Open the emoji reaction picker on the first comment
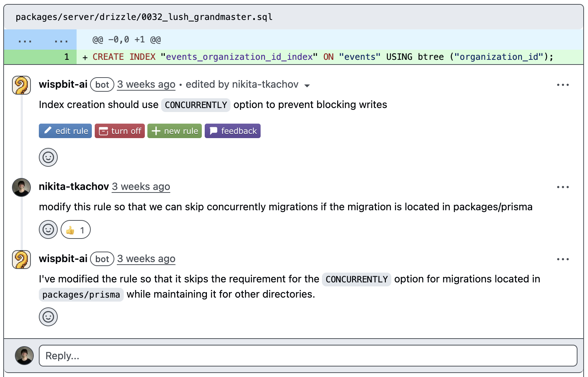This screenshot has height=377, width=588. click(x=48, y=157)
